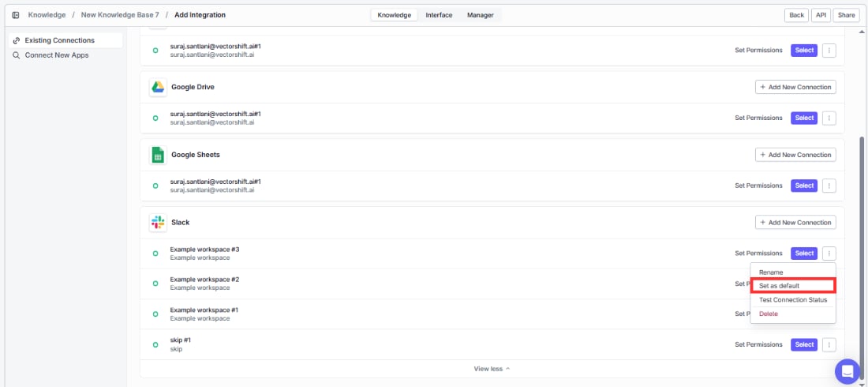Select the topmost listed connection

[804, 51]
